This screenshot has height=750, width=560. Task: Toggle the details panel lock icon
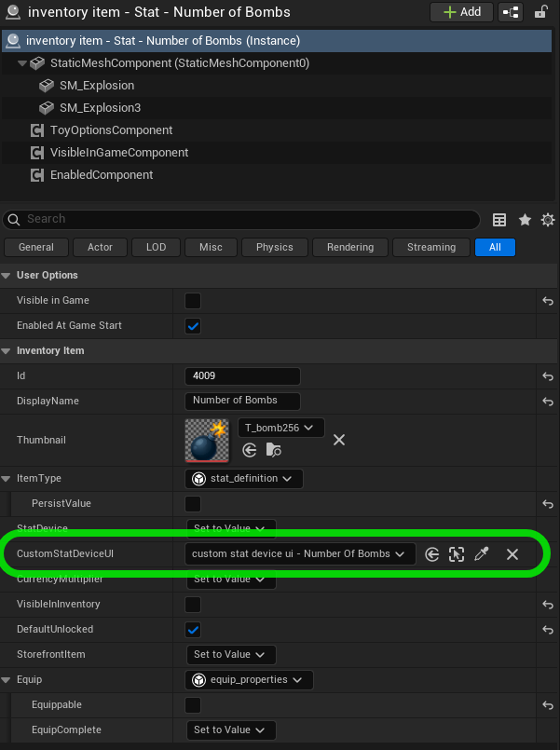(540, 12)
